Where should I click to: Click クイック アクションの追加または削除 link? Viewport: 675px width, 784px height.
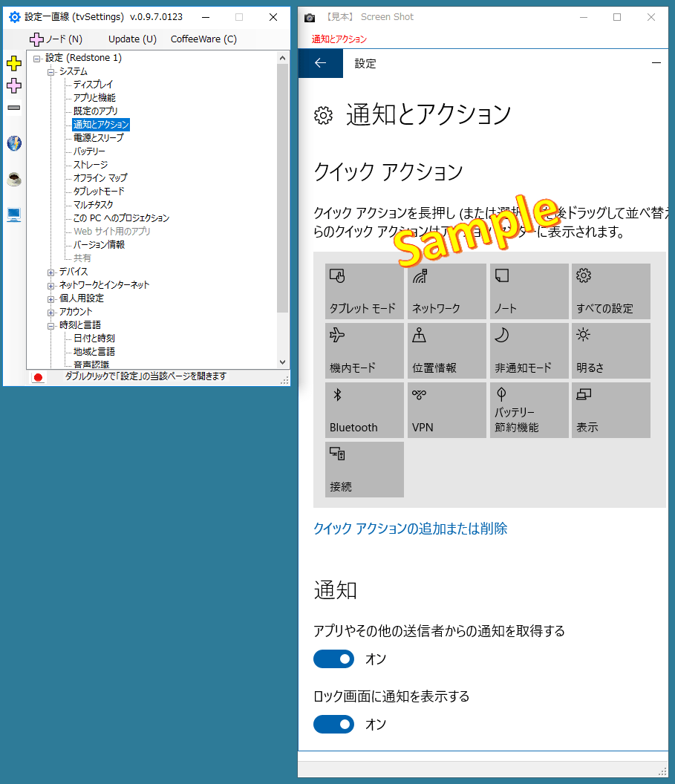click(x=411, y=529)
